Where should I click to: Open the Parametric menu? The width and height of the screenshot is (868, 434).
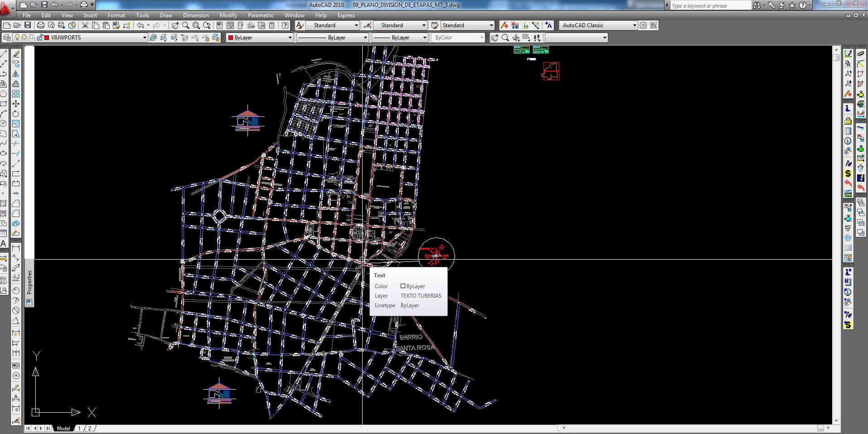coord(261,15)
